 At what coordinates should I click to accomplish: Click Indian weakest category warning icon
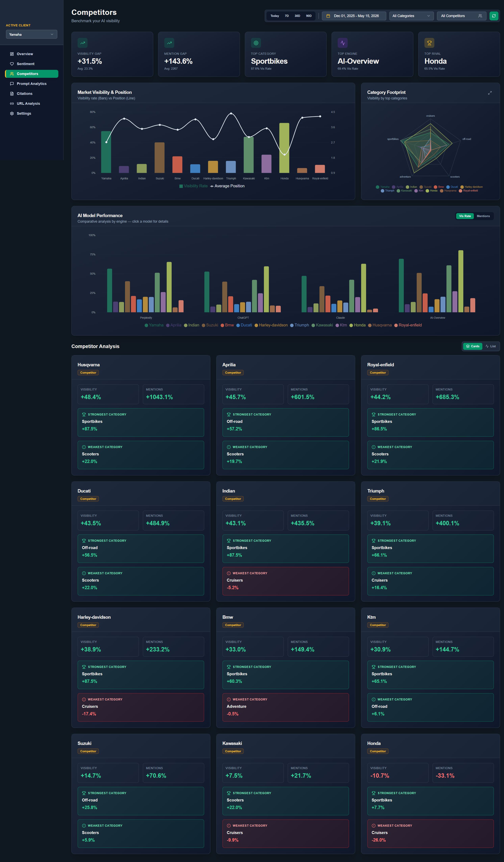pos(229,573)
